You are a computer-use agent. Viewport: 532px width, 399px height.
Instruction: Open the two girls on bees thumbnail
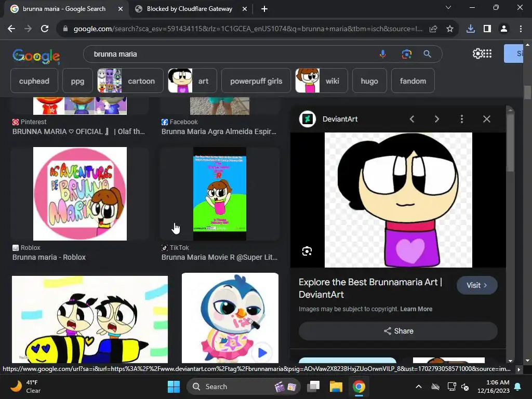(90, 320)
